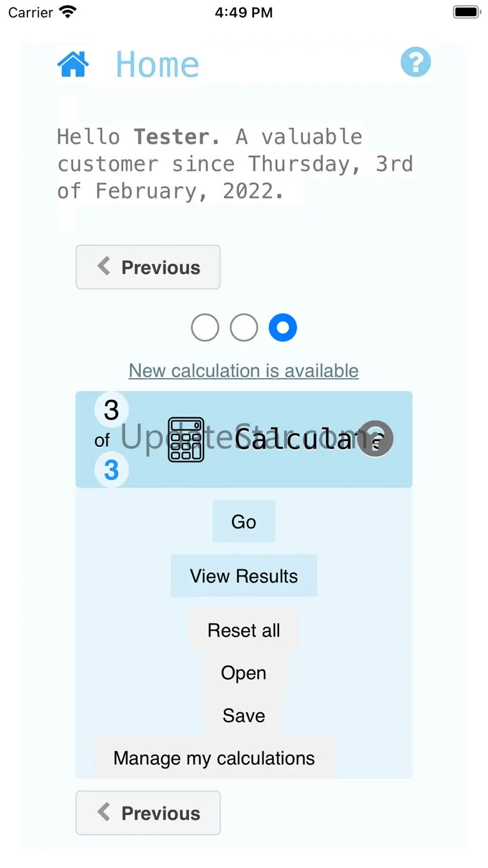Screen dimensions: 488x868
Task: Click the calculator icon in the header
Action: 186,439
